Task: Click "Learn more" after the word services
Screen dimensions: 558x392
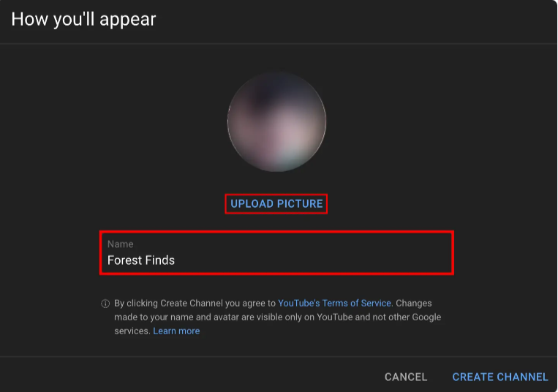Action: coord(176,331)
